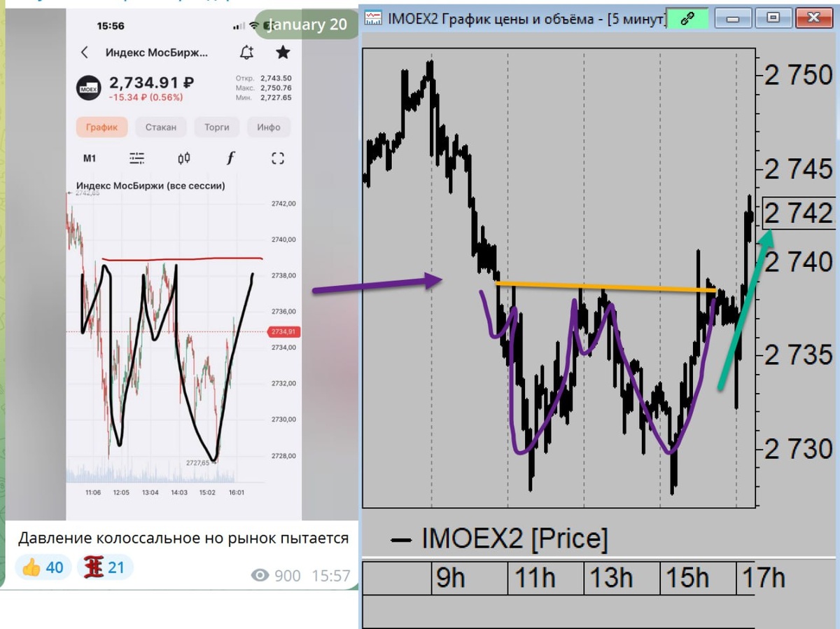Viewport: 840px width, 629px height.
Task: Tap the favorite star icon
Action: tap(283, 53)
